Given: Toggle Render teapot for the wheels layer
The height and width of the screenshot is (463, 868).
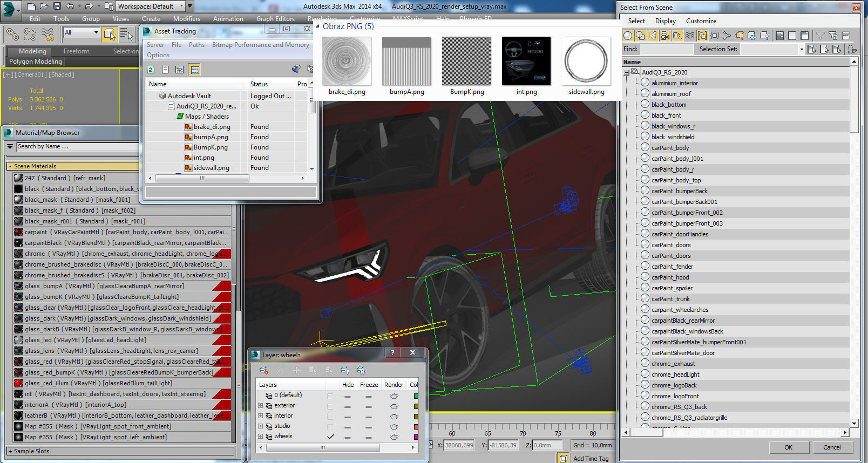Looking at the screenshot, I should coord(394,437).
